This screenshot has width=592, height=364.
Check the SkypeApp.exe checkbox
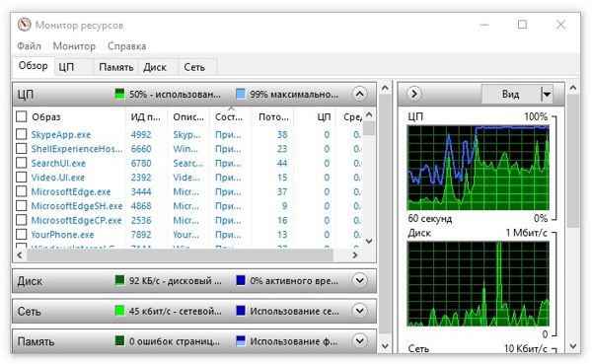(x=22, y=134)
